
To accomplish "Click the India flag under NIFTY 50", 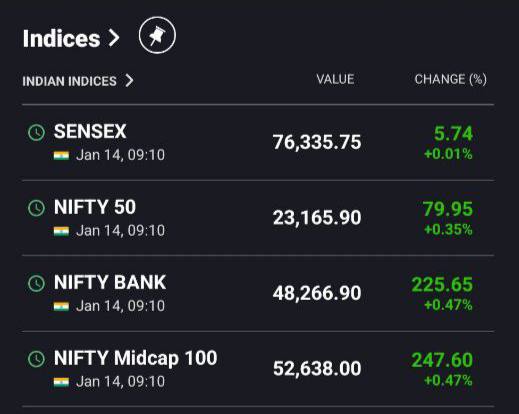I will point(61,231).
